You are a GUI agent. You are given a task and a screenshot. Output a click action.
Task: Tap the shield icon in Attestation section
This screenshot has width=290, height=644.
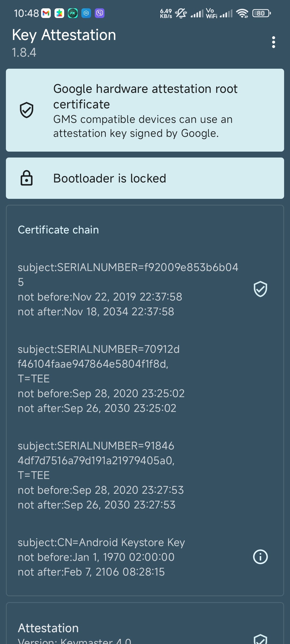coord(260,639)
